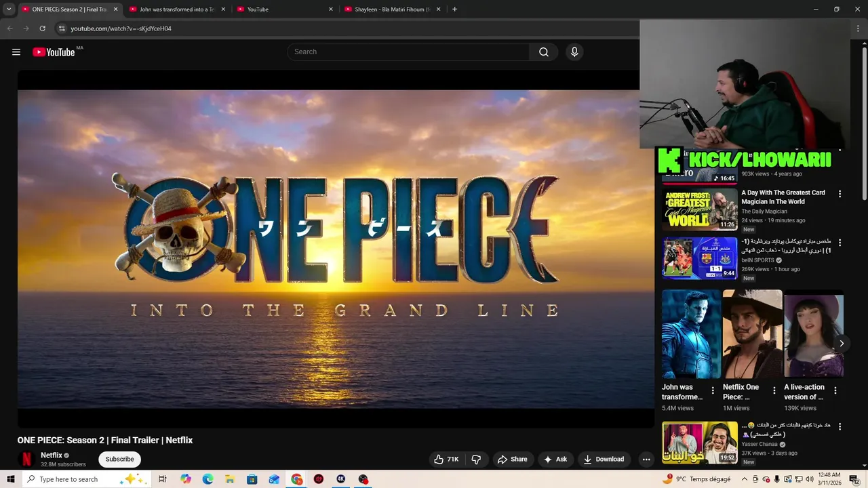Switch to Chrome in the taskbar
Screen dimensions: 868x488
pos(296,479)
